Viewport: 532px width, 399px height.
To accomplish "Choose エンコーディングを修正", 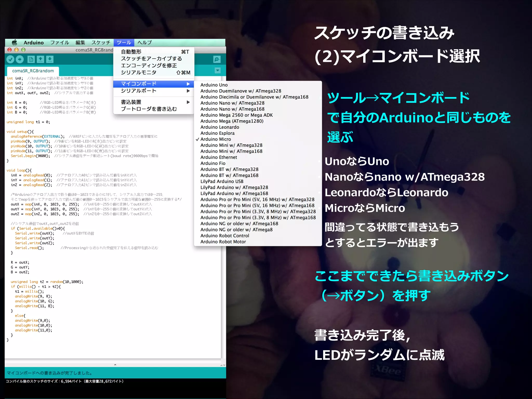I will pos(154,65).
